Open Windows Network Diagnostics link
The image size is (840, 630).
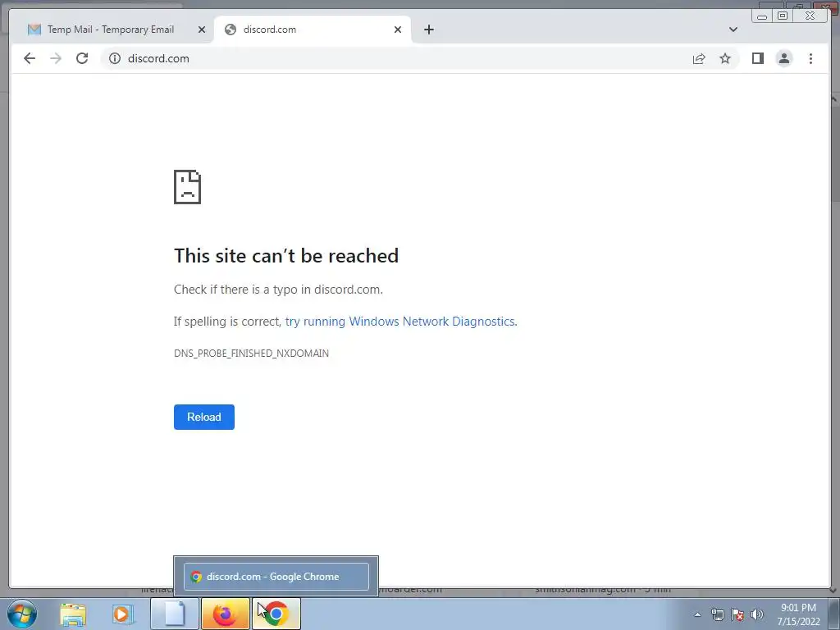point(400,322)
